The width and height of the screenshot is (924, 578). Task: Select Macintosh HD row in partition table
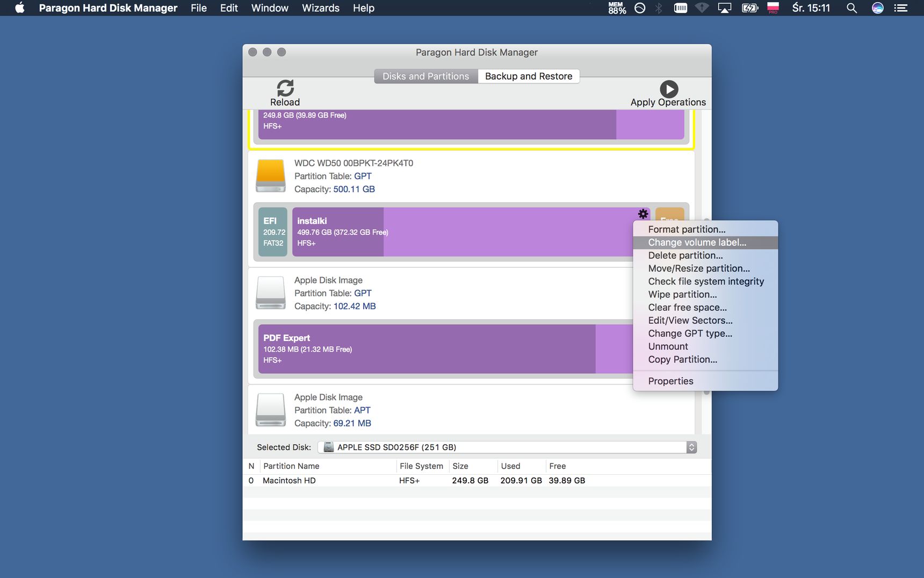[477, 481]
